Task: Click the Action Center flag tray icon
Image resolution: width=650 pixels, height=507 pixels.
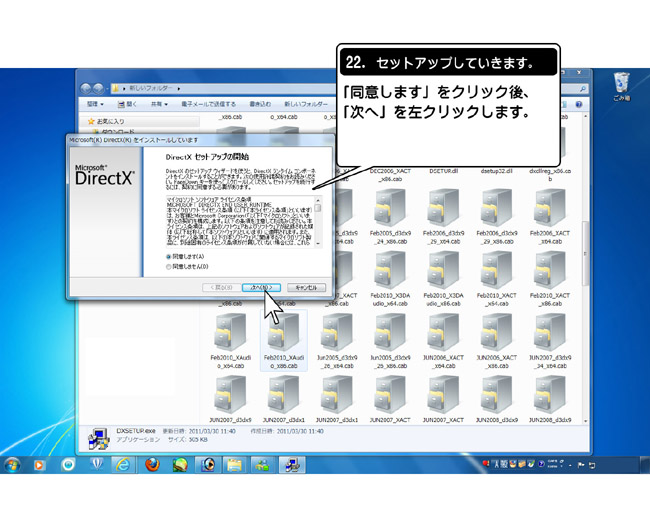Action: click(x=581, y=465)
